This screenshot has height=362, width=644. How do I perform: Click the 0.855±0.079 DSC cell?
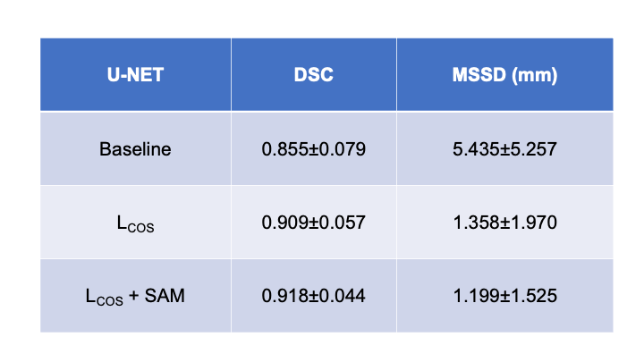pyautogui.click(x=314, y=148)
